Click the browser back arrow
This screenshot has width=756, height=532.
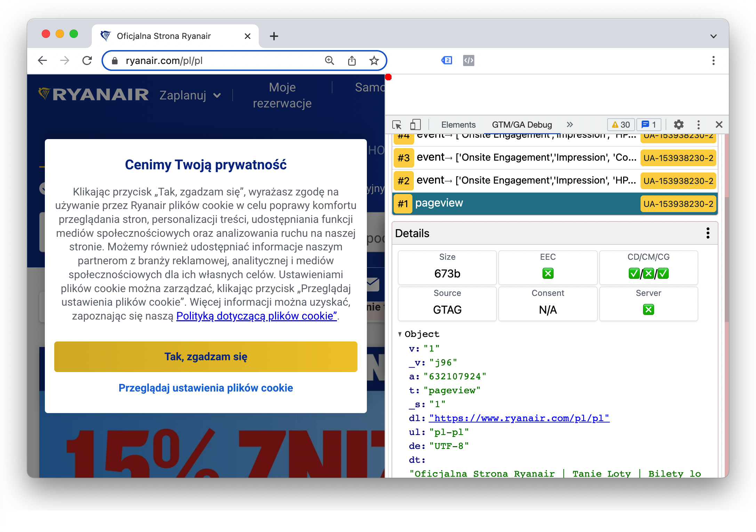42,61
